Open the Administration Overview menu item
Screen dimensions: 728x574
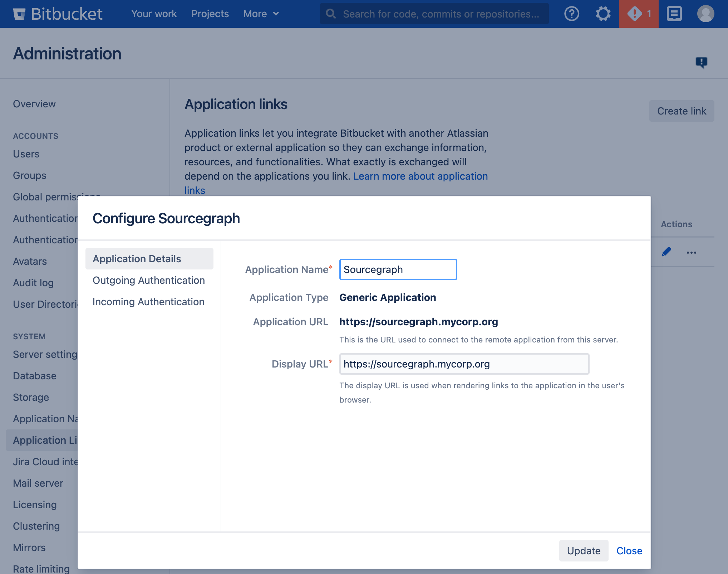pyautogui.click(x=34, y=103)
